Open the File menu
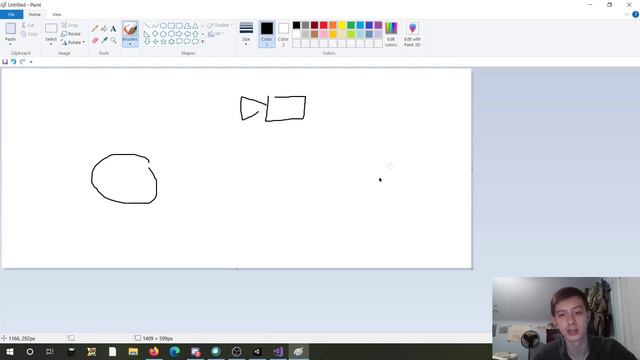Image resolution: width=640 pixels, height=360 pixels. [x=11, y=15]
